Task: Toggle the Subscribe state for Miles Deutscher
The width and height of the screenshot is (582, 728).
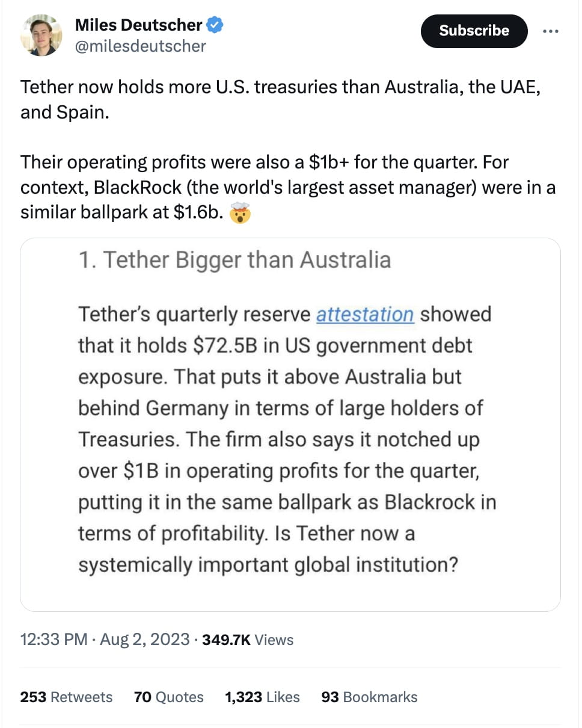Action: click(x=474, y=31)
